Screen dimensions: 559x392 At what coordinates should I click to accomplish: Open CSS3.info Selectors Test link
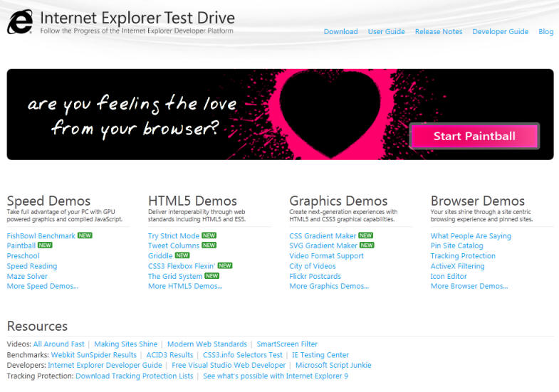242,354
